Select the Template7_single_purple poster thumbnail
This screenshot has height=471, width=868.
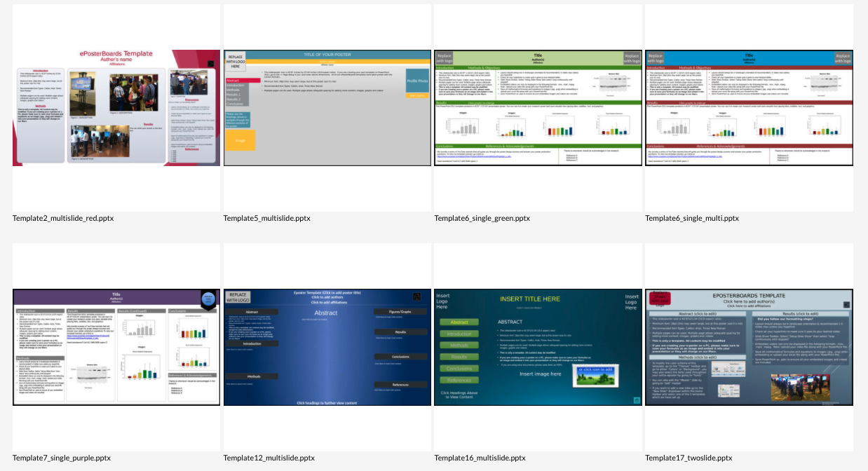click(116, 347)
